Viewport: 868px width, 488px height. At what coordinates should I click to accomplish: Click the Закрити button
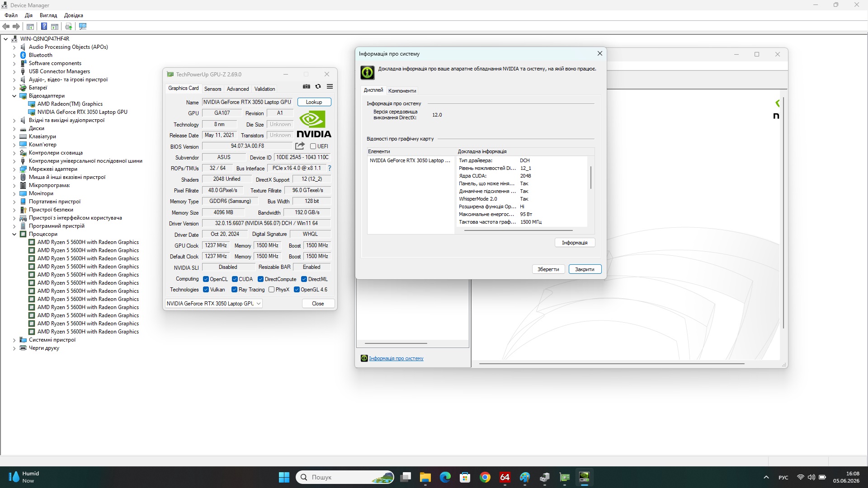pyautogui.click(x=585, y=269)
